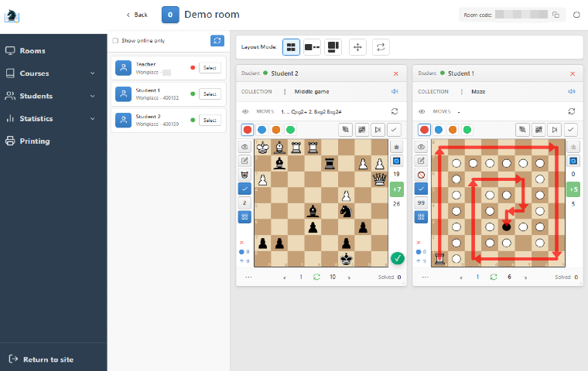Click green checkmark badge on Student 2 board
The width and height of the screenshot is (588, 371).
point(397,258)
